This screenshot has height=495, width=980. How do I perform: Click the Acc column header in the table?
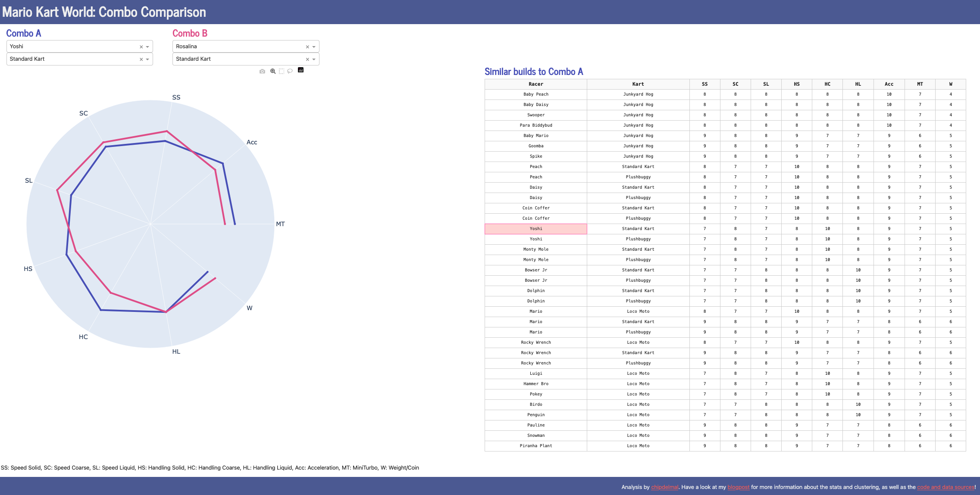tap(889, 84)
